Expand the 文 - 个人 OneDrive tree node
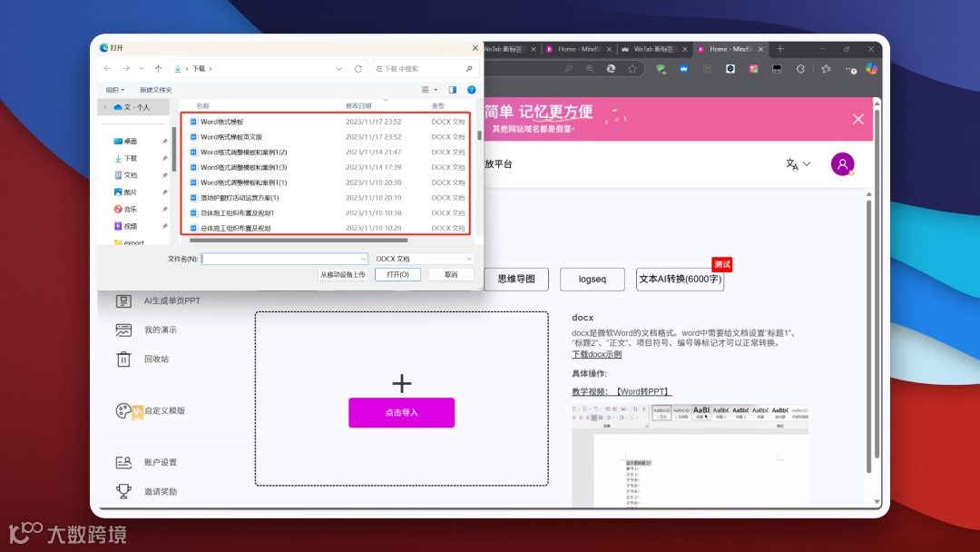 tap(104, 107)
